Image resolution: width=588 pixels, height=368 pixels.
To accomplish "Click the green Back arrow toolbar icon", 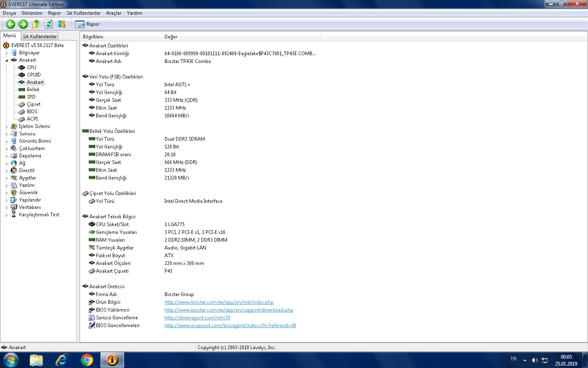I will (x=11, y=24).
